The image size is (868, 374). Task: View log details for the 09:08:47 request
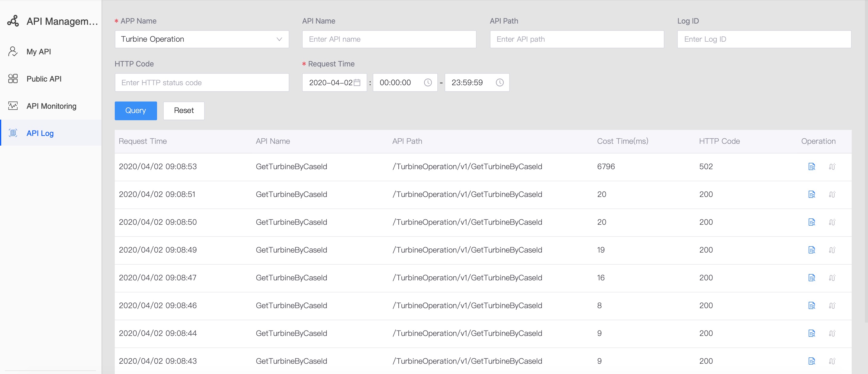812,278
